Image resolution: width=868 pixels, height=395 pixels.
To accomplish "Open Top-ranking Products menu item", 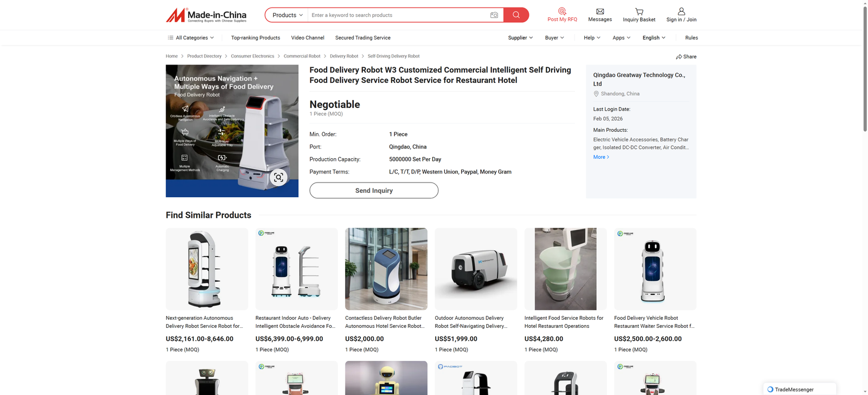I will pyautogui.click(x=256, y=38).
